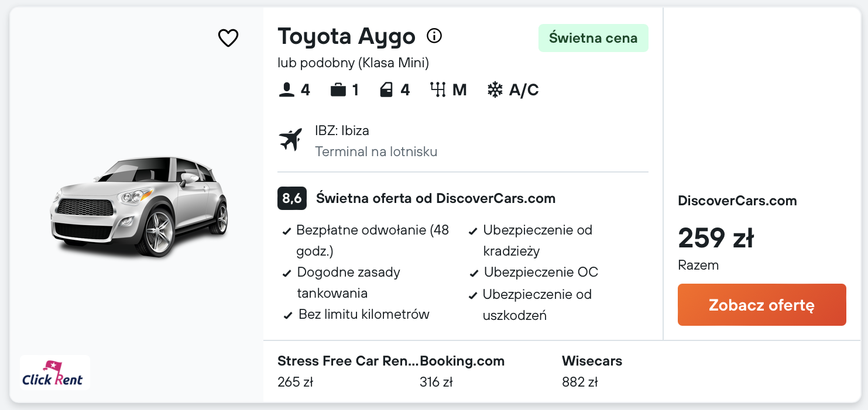The image size is (868, 410).
Task: Click the 8,6 rating score badge
Action: pyautogui.click(x=292, y=199)
